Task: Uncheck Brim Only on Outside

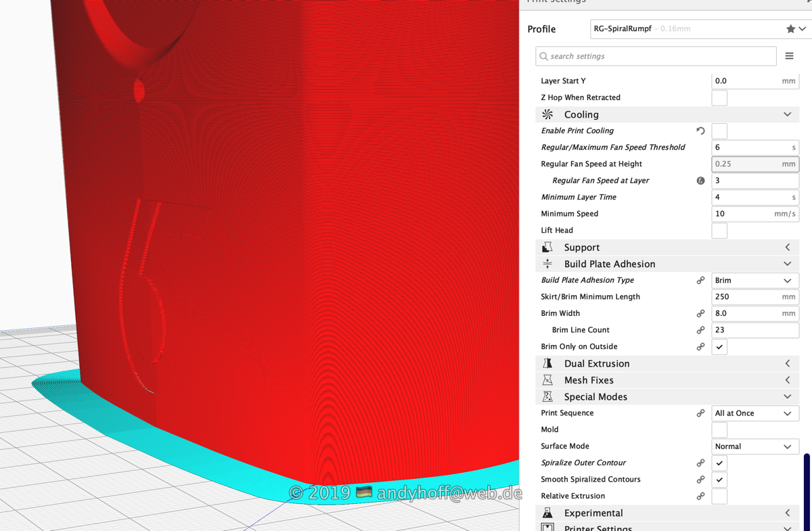Action: [719, 347]
